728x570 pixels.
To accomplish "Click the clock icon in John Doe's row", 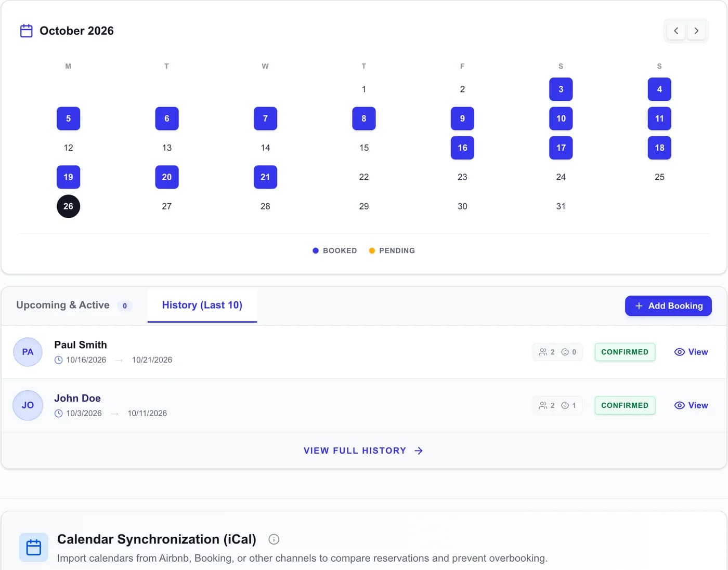I will (x=58, y=414).
